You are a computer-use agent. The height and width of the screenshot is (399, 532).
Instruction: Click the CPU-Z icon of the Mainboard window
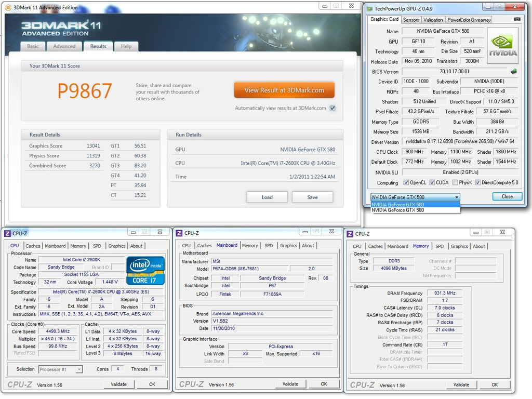coord(179,233)
